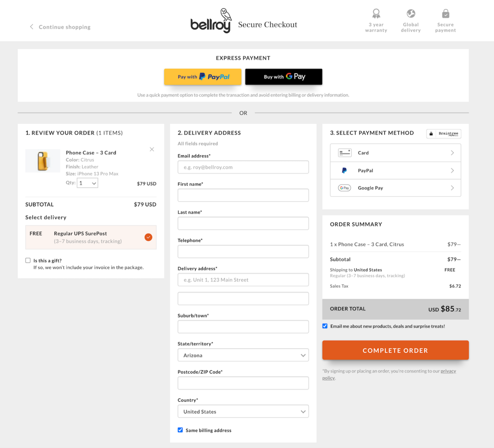Click the First name field

click(243, 195)
